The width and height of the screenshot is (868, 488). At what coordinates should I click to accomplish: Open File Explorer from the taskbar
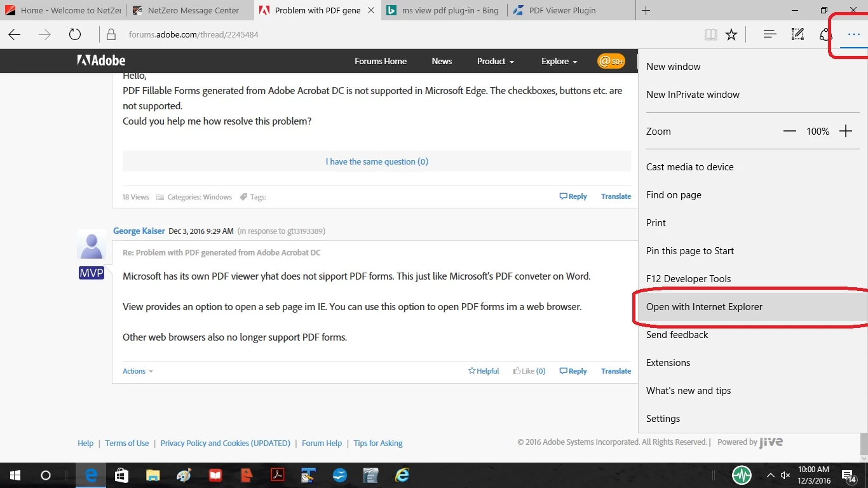153,475
